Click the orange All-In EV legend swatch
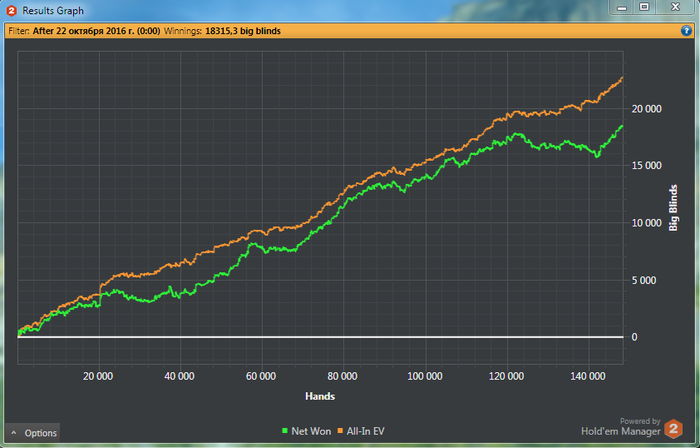The width and height of the screenshot is (700, 448). 340,431
